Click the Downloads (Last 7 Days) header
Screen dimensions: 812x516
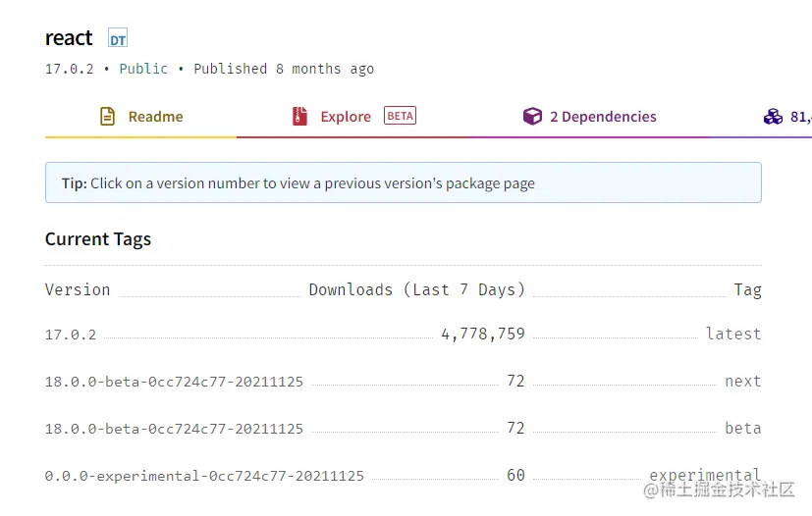pyautogui.click(x=417, y=289)
